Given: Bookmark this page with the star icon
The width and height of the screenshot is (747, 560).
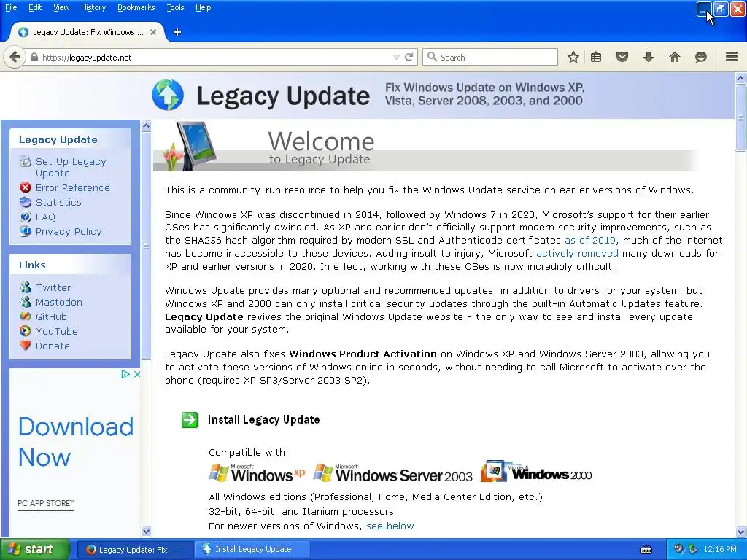Looking at the screenshot, I should 573,57.
